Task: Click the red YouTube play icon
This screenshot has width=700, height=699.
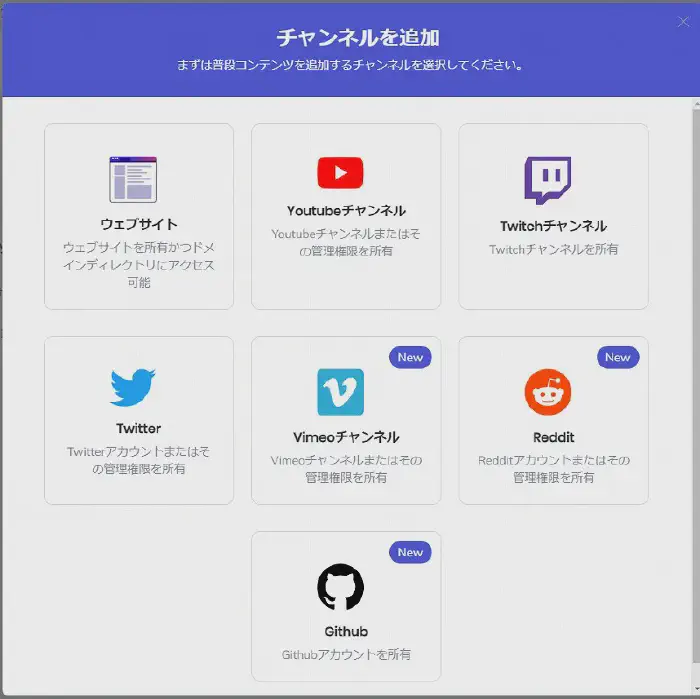Action: coord(340,173)
